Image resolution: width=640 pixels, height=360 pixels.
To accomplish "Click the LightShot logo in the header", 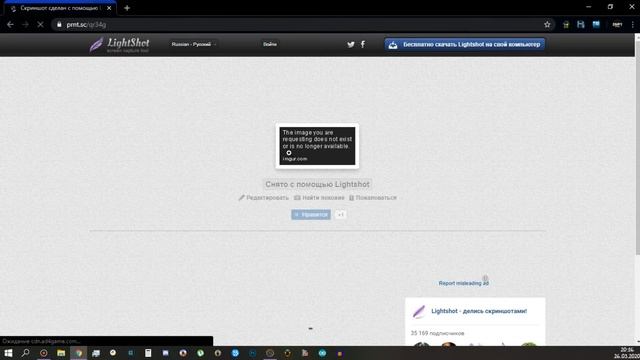I will click(119, 44).
